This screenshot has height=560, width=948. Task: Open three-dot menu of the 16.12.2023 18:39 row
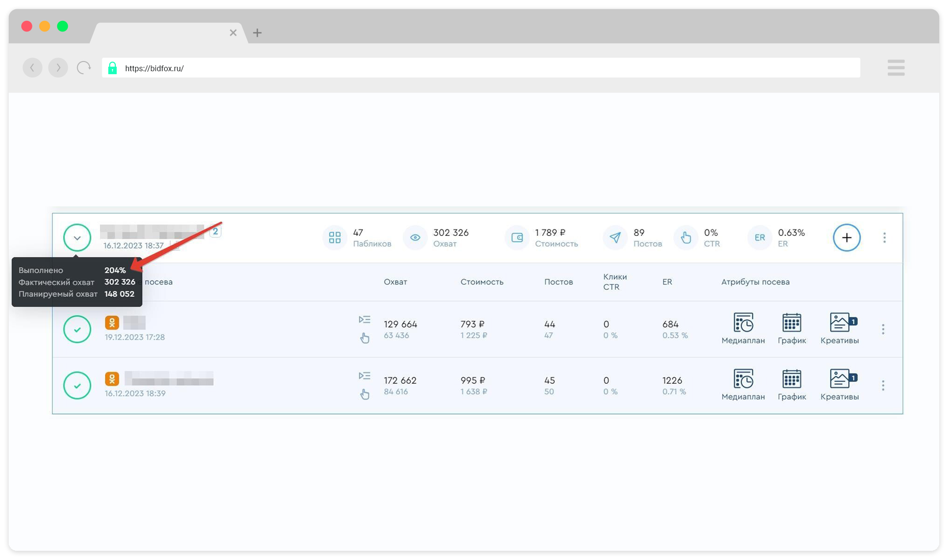coord(883,386)
